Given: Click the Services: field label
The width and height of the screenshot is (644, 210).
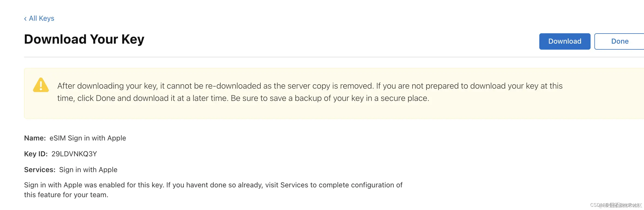Looking at the screenshot, I should tap(40, 170).
